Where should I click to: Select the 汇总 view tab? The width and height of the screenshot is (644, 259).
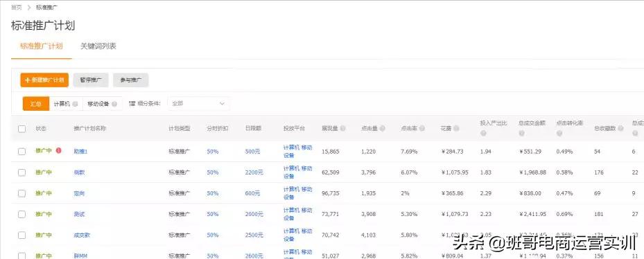point(36,104)
